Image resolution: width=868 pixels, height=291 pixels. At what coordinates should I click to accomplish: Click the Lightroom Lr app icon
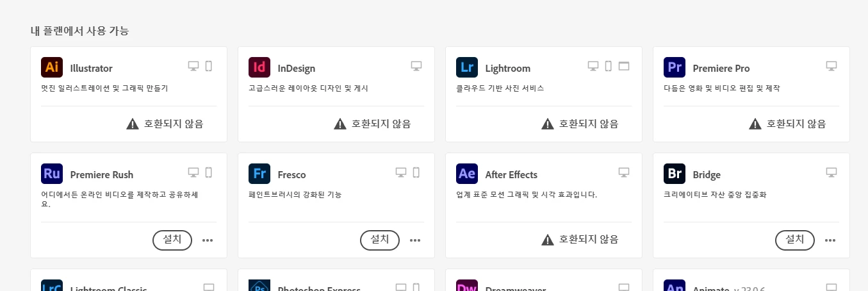466,67
